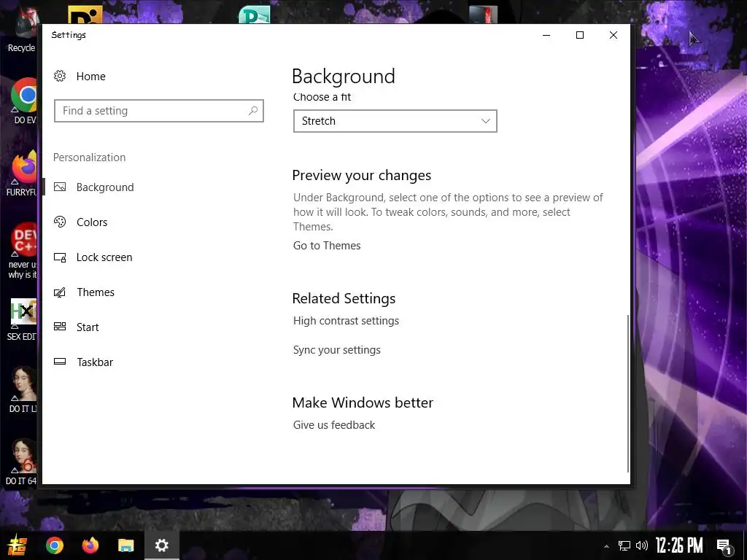Image resolution: width=747 pixels, height=560 pixels.
Task: Click the 12:26 PM taskbar clock
Action: tap(679, 545)
